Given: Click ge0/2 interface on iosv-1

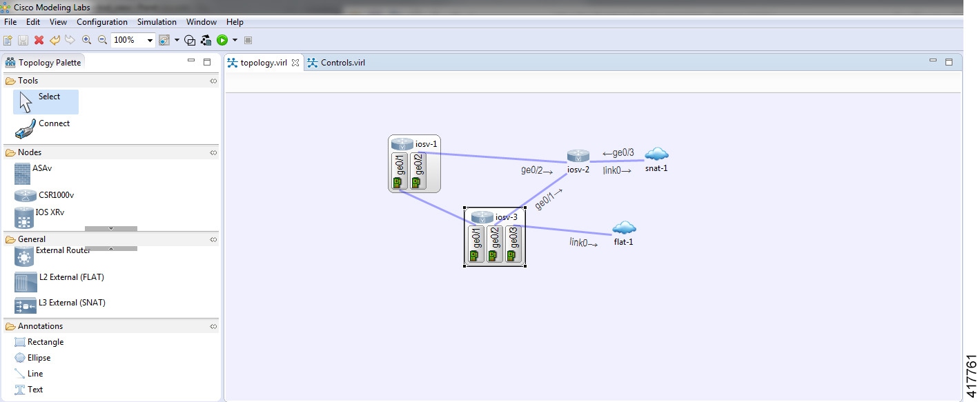Looking at the screenshot, I should tap(418, 171).
